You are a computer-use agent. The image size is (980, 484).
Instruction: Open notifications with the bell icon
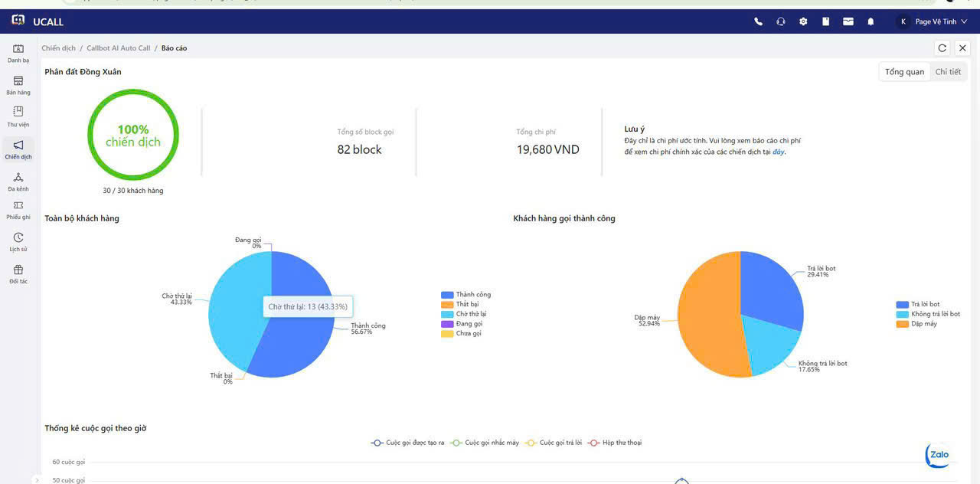tap(871, 21)
